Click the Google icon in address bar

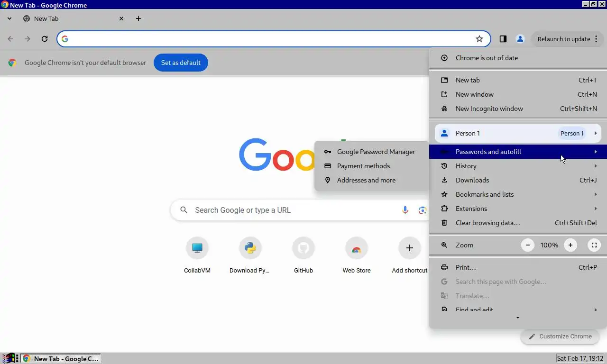[65, 39]
